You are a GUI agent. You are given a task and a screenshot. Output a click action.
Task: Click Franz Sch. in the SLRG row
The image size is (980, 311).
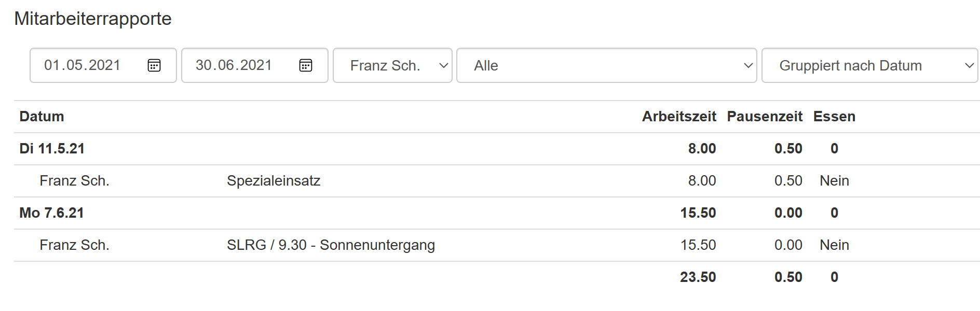[x=74, y=245]
